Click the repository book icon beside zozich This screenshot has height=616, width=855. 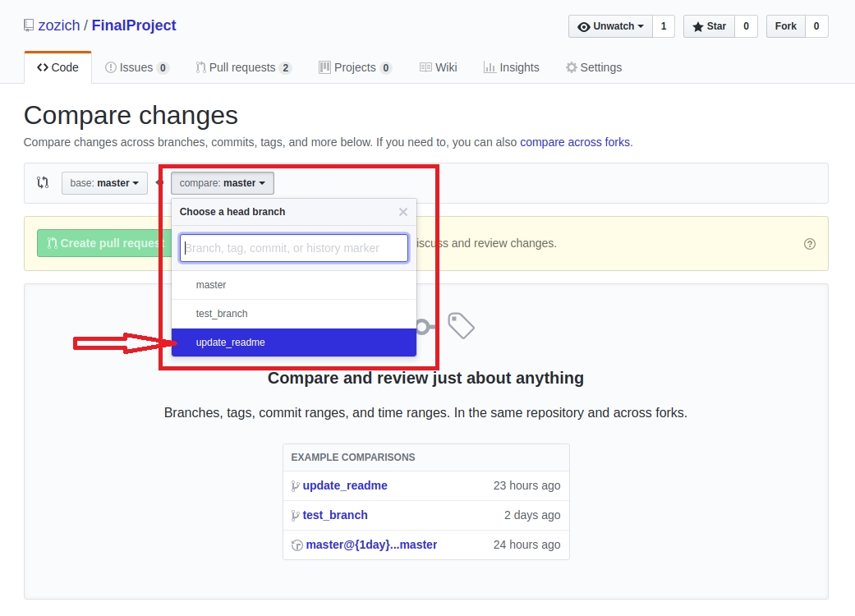(x=29, y=26)
